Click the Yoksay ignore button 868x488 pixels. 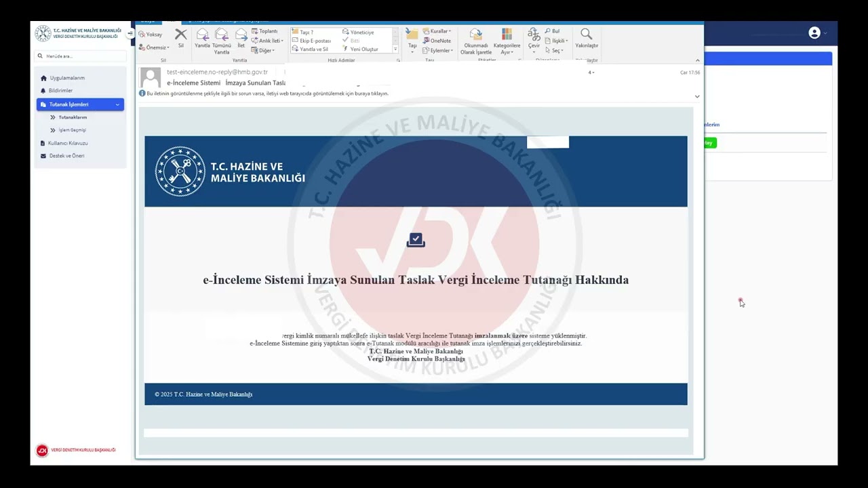pyautogui.click(x=151, y=35)
